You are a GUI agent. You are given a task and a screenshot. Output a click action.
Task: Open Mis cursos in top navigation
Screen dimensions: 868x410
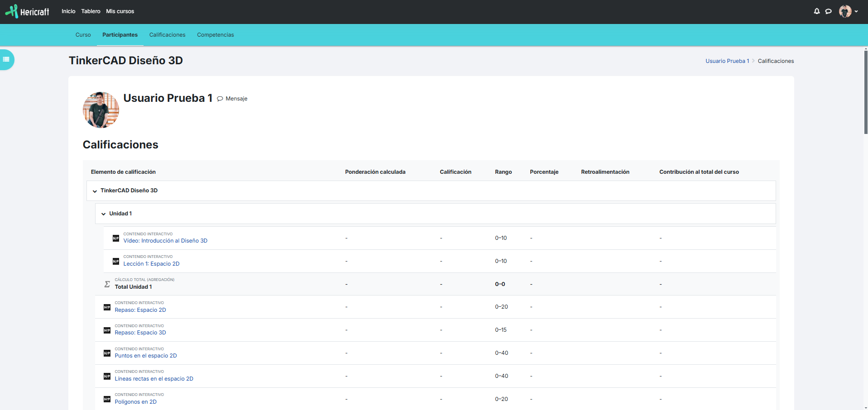point(120,11)
